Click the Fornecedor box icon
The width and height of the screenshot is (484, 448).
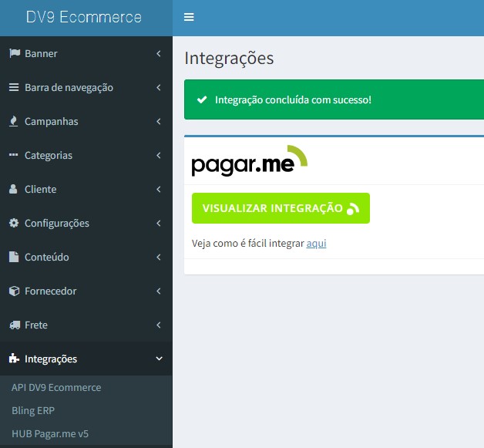(14, 291)
